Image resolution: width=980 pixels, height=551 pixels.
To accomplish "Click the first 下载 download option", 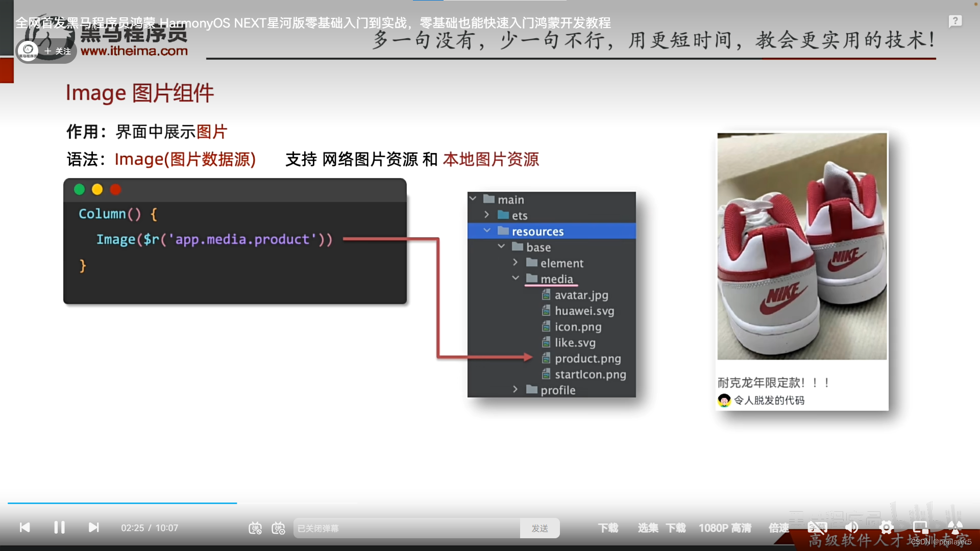I will pos(608,528).
